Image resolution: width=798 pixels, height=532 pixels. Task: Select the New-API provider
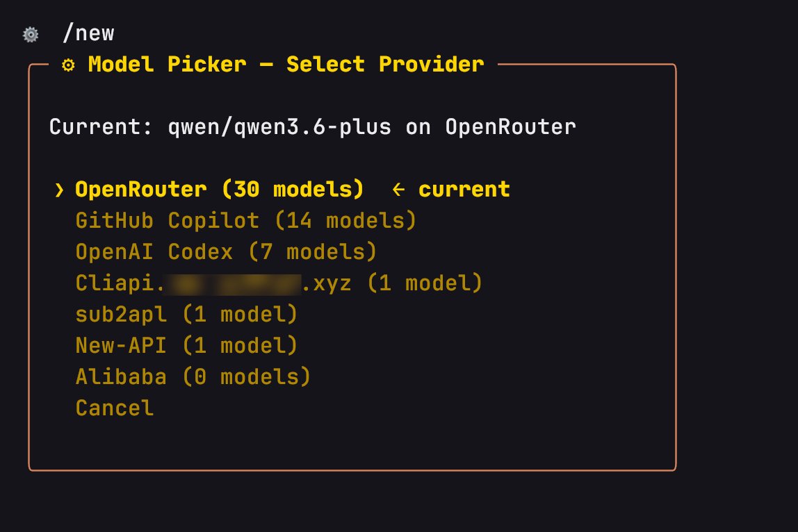186,345
